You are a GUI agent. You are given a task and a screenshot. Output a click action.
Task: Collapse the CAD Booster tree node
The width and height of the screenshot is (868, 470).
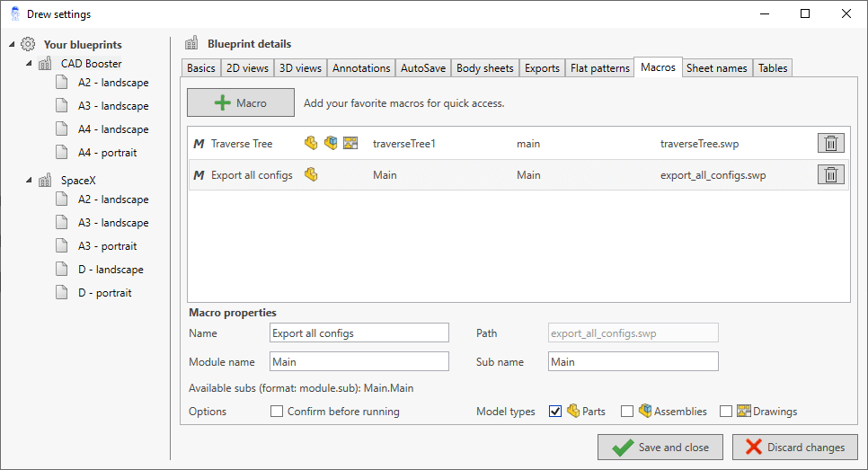click(28, 64)
